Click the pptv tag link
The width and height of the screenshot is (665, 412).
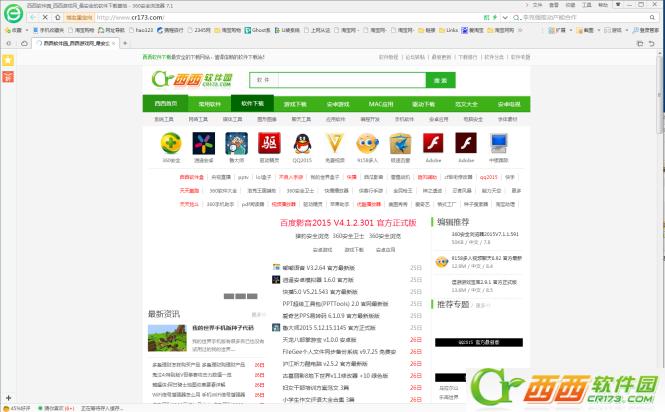pos(243,177)
